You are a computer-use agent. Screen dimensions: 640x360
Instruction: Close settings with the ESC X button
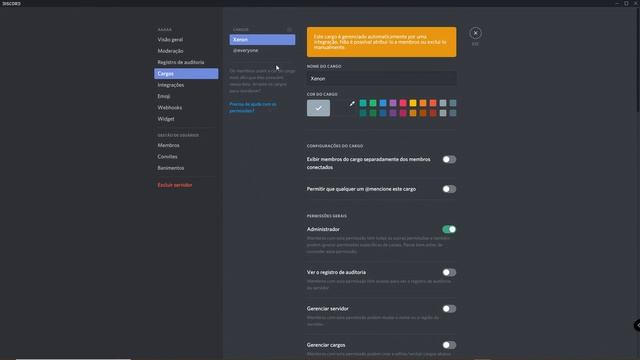(475, 33)
